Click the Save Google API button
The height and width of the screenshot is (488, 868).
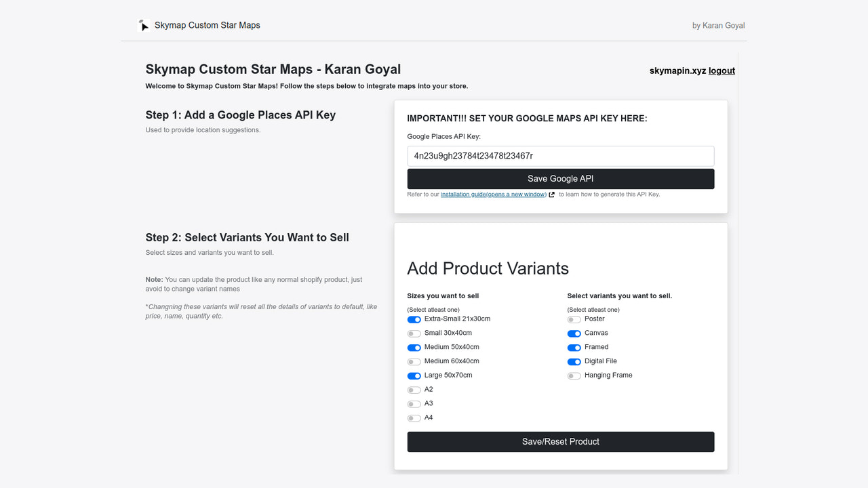coord(560,178)
